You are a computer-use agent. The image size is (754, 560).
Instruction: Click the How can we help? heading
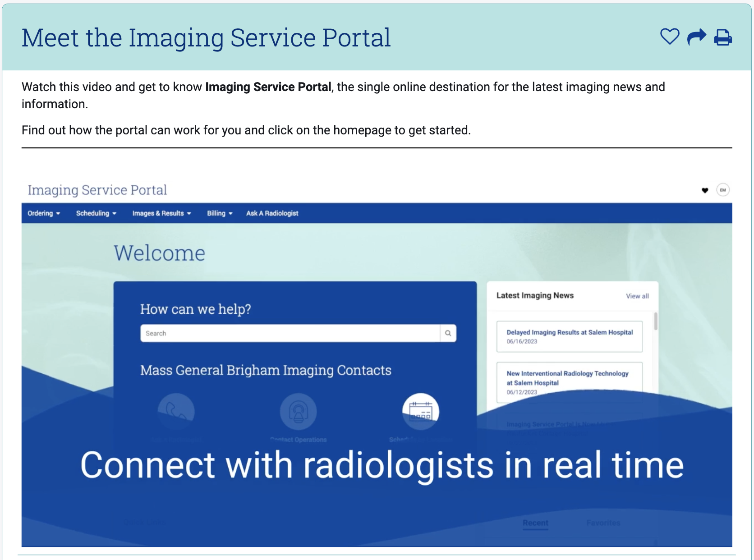(195, 309)
